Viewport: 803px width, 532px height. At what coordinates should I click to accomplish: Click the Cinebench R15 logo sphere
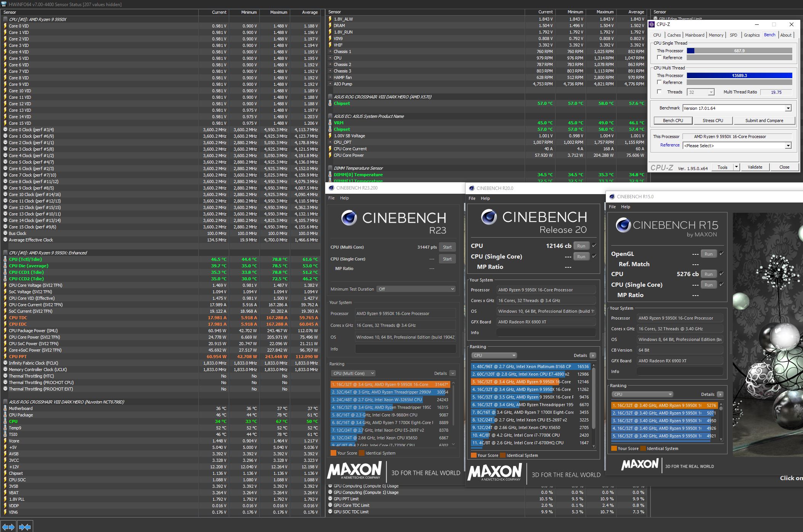coord(623,225)
